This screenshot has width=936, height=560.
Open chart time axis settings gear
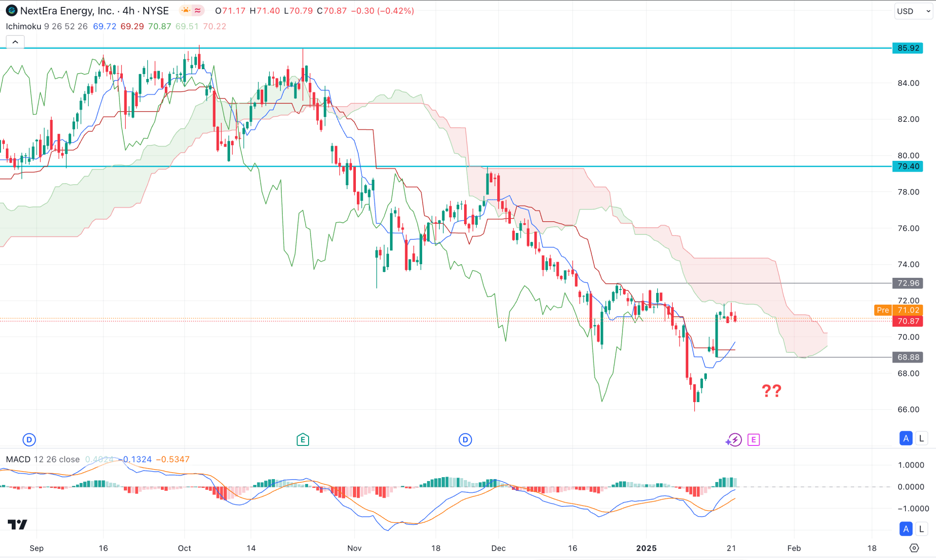pyautogui.click(x=914, y=548)
